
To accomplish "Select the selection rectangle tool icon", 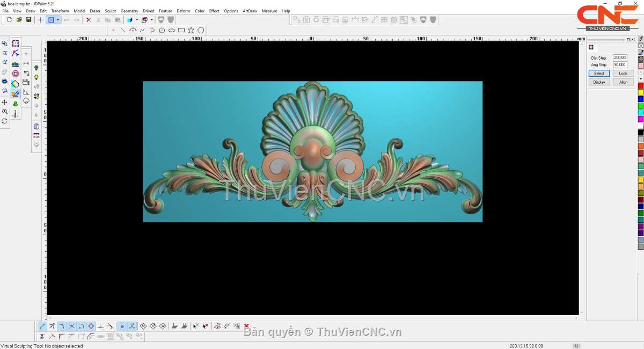I will (x=16, y=43).
